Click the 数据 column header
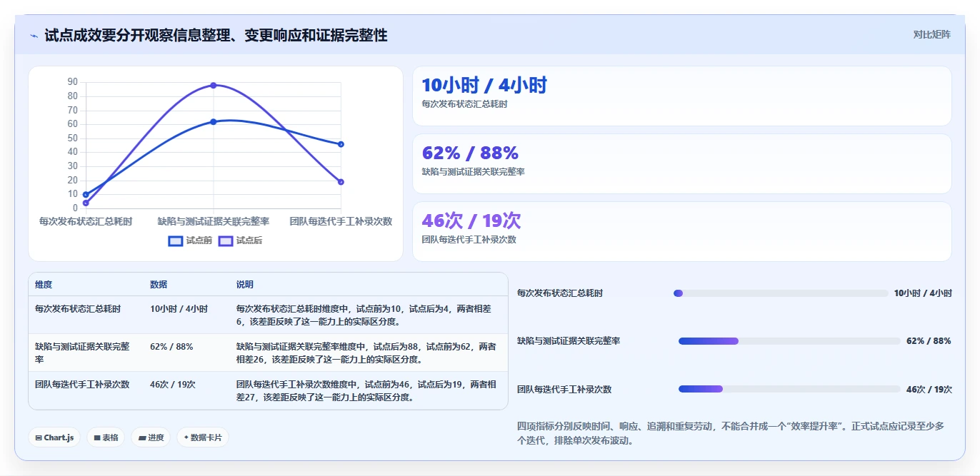Viewport: 980px width, 476px height. coord(159,284)
